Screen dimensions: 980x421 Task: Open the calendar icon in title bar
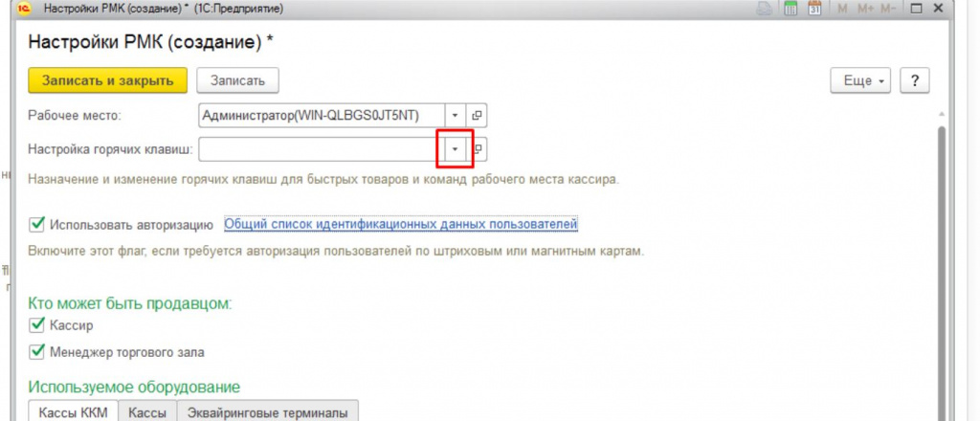pyautogui.click(x=814, y=9)
